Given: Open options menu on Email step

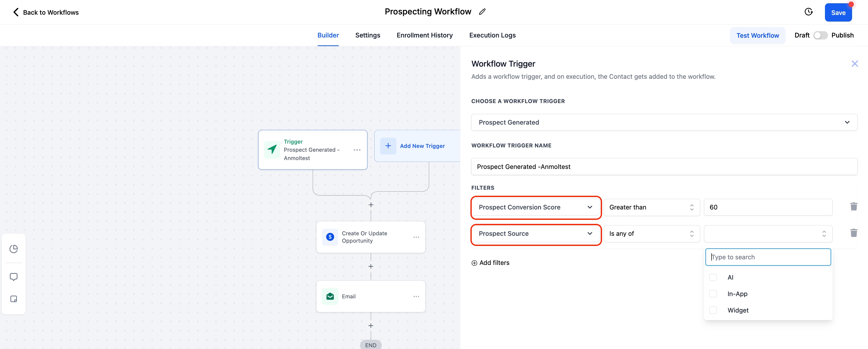Looking at the screenshot, I should (416, 296).
